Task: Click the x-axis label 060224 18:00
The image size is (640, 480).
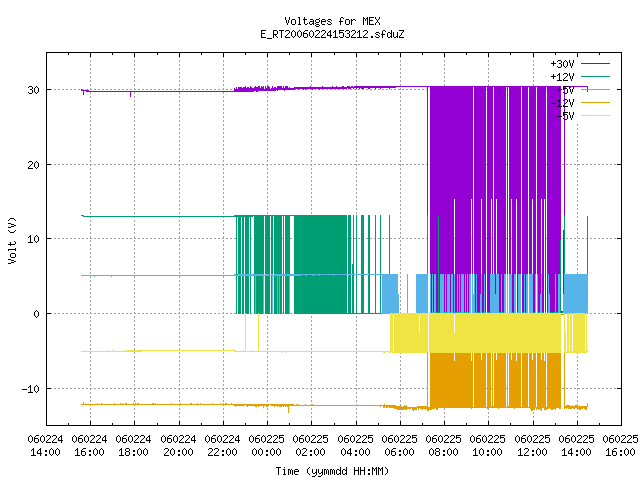Action: [133, 446]
